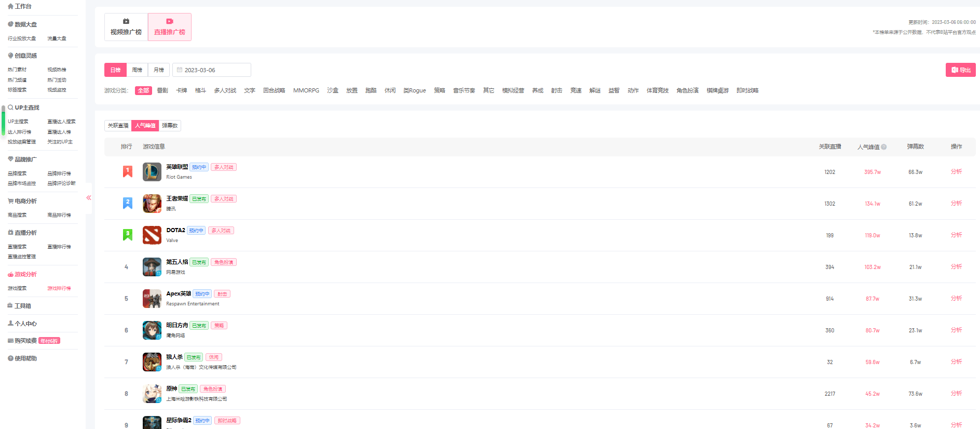980x429 pixels.
Task: Open 直播达人搜索 in sidebar
Action: (x=61, y=122)
